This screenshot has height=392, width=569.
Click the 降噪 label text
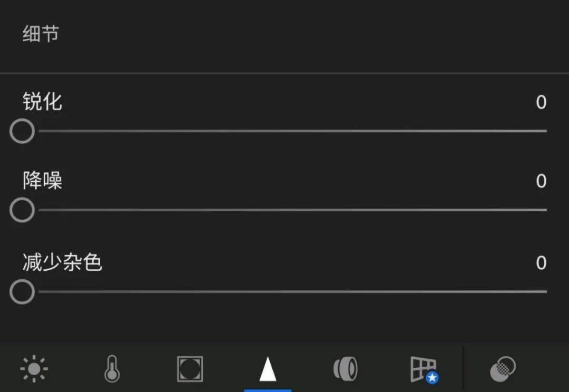(42, 181)
